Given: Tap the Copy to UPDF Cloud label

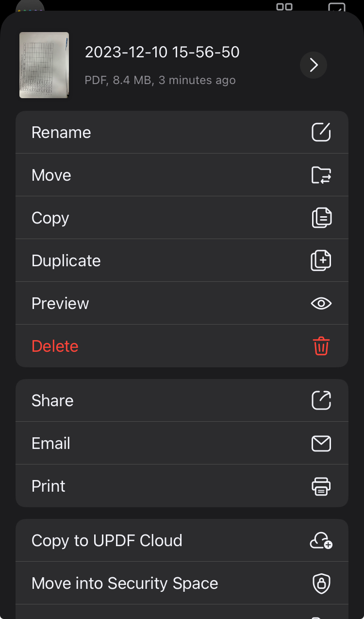Looking at the screenshot, I should point(107,541).
